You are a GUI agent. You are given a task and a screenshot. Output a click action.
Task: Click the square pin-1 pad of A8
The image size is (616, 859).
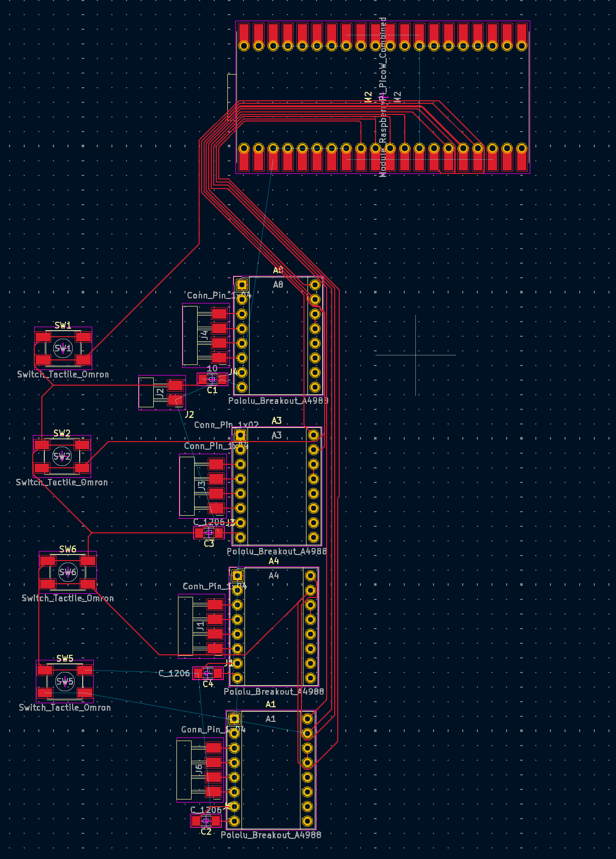point(242,285)
